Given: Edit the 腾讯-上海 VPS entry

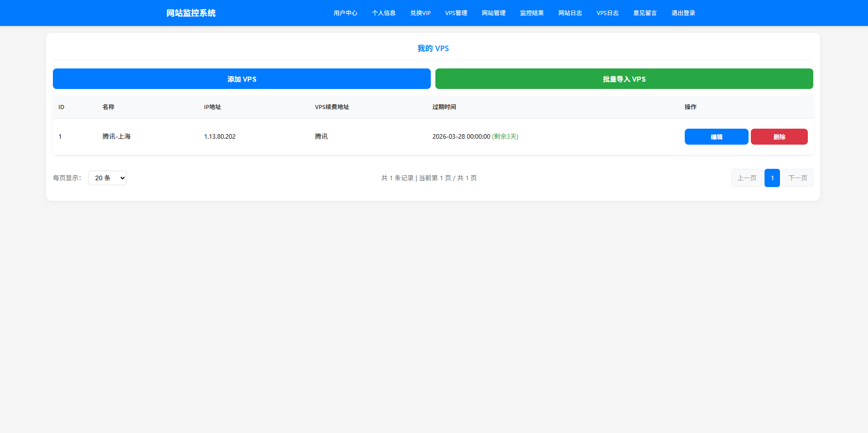Looking at the screenshot, I should [x=716, y=137].
